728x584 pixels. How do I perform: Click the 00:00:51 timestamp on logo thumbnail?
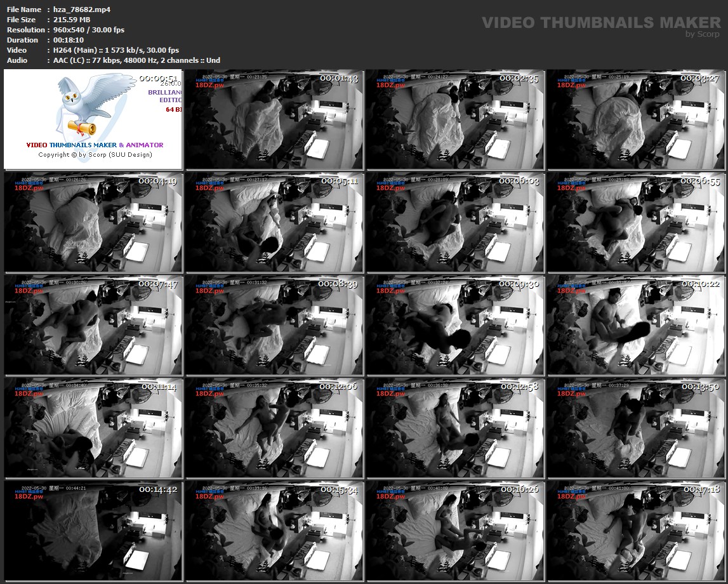click(x=160, y=79)
